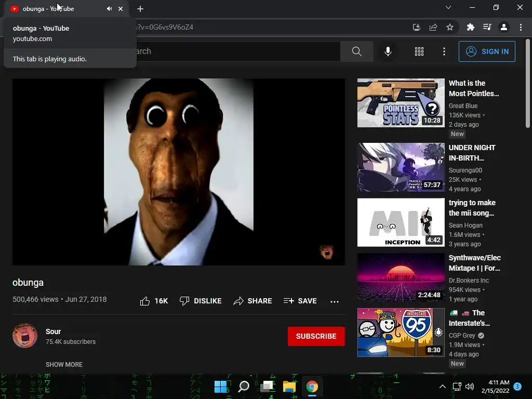
Task: Click the page vertical scrollbar
Action: pos(528,84)
